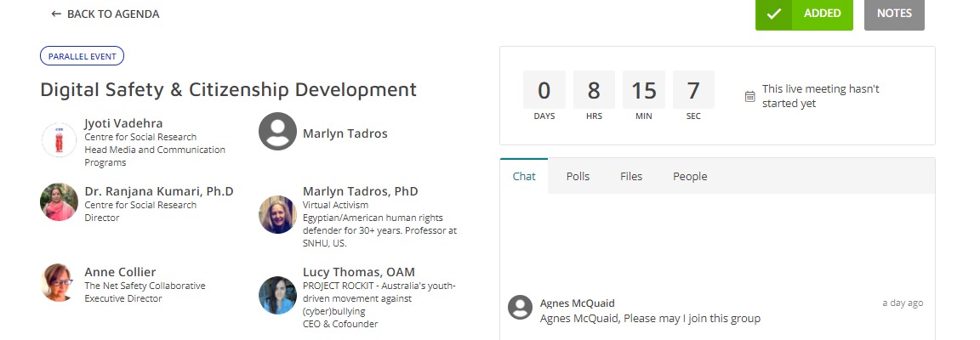Click the name Dr. Ranjana Kumari, Ph.D

pos(159,191)
